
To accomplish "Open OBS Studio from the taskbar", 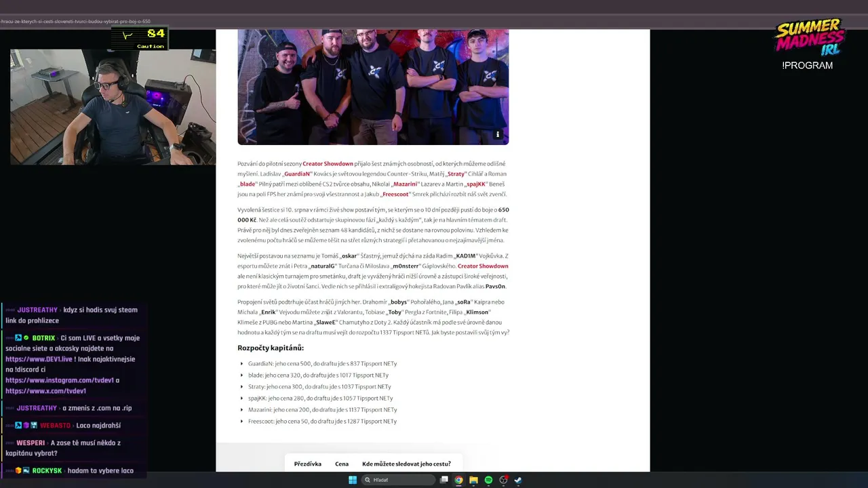I will [x=503, y=480].
